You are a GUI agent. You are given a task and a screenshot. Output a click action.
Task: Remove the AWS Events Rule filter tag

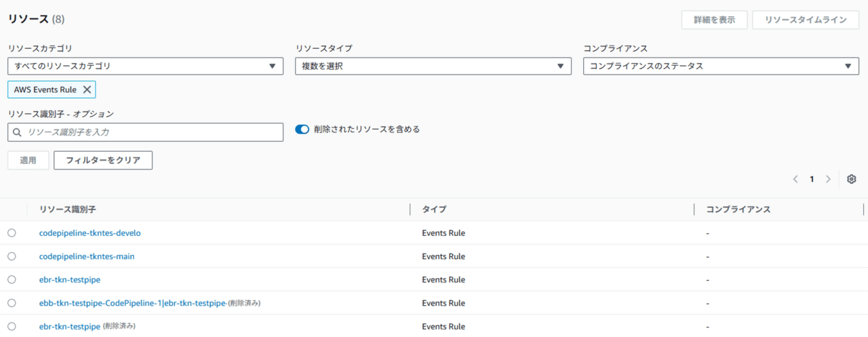[87, 90]
